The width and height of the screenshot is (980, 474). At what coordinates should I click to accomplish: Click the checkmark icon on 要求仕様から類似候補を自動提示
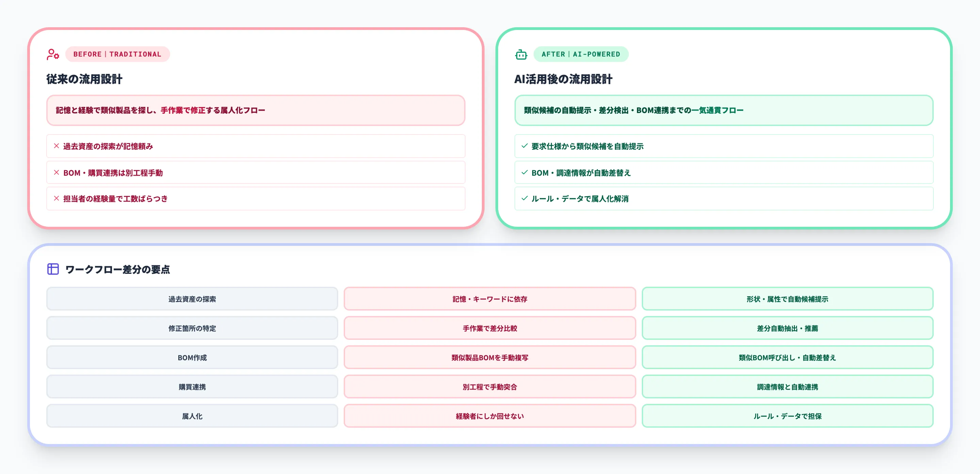tap(524, 146)
